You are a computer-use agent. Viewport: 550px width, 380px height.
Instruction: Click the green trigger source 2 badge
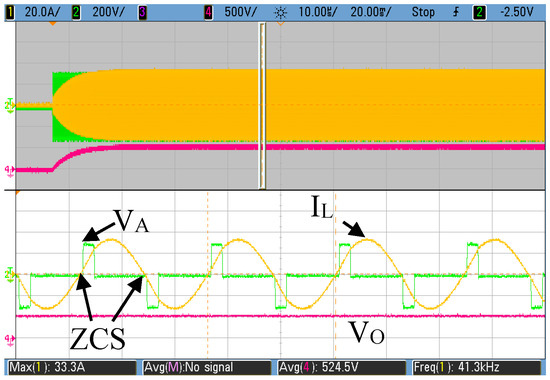479,13
